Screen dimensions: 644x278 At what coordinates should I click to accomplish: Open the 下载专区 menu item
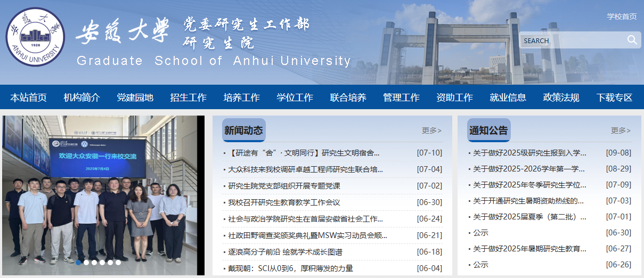coord(614,97)
